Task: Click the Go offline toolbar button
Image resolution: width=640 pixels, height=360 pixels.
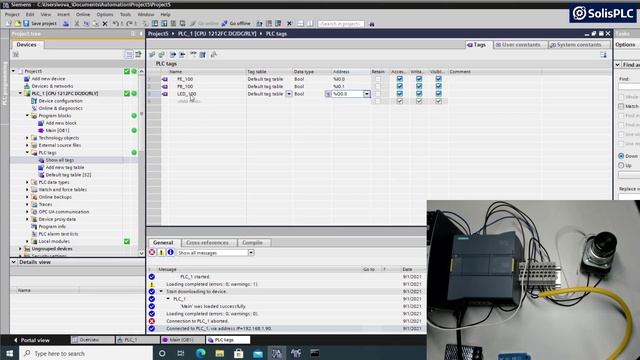Action: click(x=236, y=24)
